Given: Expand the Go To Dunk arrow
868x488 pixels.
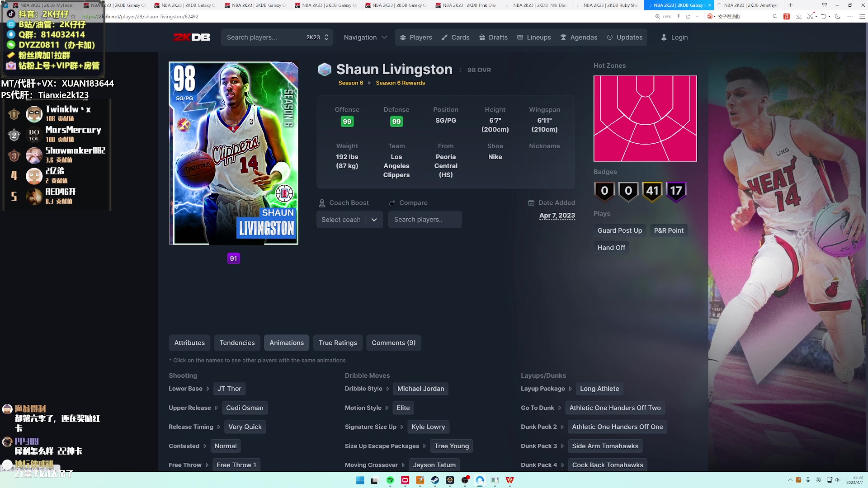Looking at the screenshot, I should click(x=560, y=408).
